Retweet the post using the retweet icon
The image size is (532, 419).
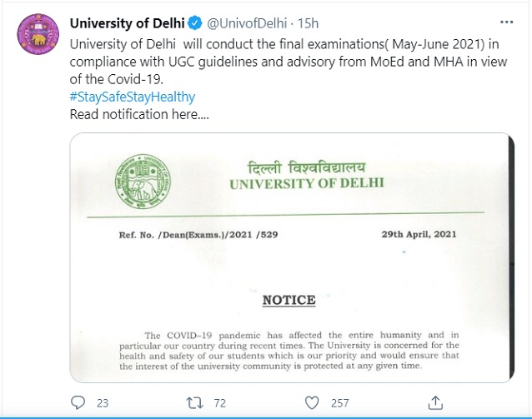click(193, 403)
